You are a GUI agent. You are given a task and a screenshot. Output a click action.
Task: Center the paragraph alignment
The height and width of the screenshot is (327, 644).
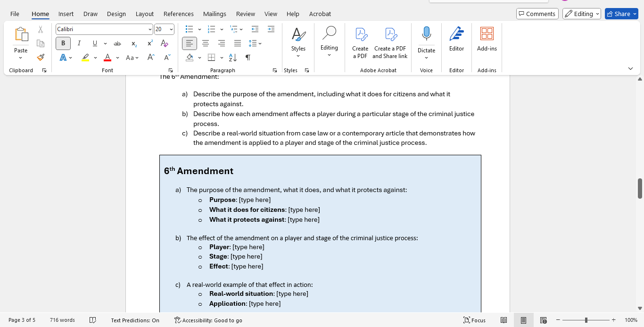pos(206,43)
